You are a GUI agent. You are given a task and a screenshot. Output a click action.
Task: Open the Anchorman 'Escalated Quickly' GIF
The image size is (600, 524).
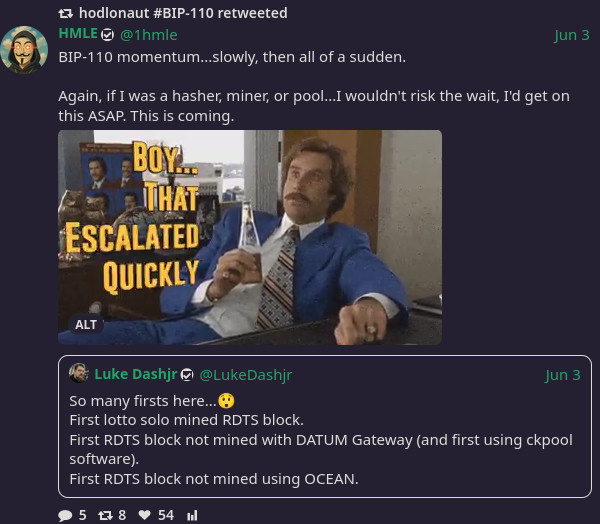[x=250, y=237]
